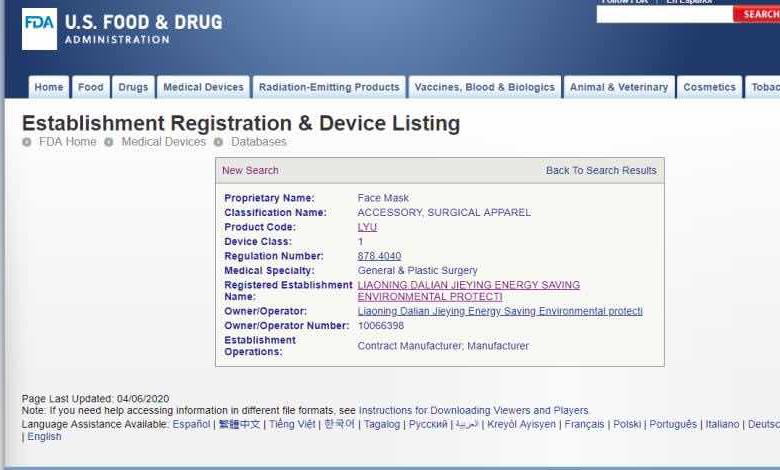Go to the Drugs tab
This screenshot has height=470, width=780.
point(133,87)
